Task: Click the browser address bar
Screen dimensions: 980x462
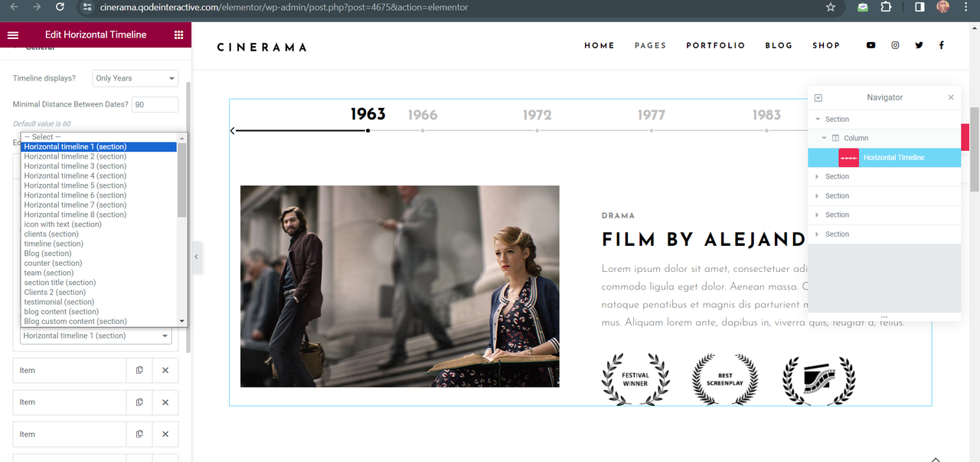Action: click(x=452, y=7)
